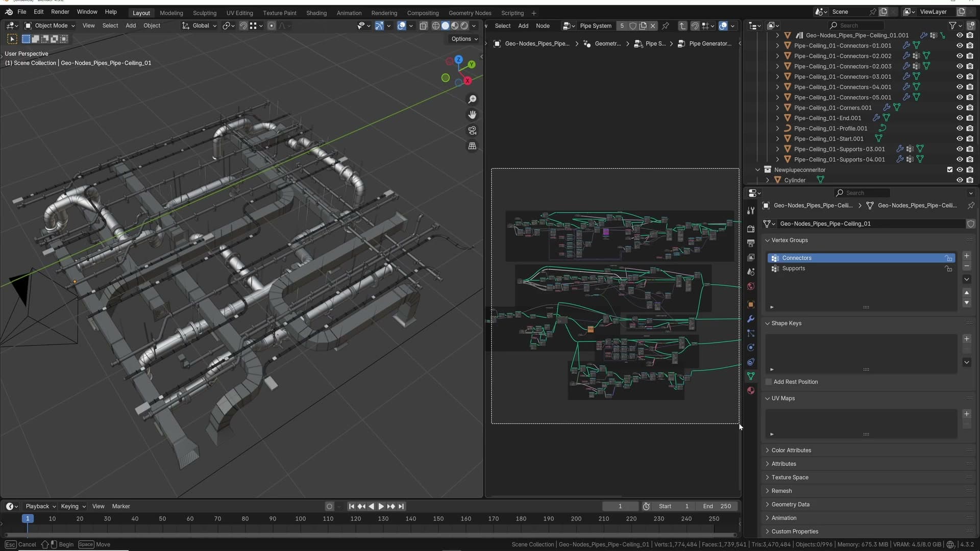Collapse the Newpiupeconneritor collection
Viewport: 980px width, 551px height.
pos(757,169)
